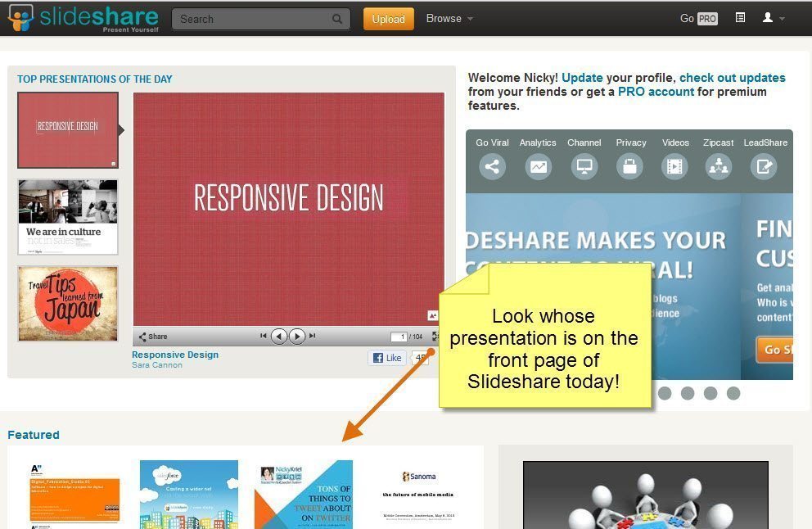This screenshot has height=529, width=812.
Task: Open the Salesforce featured presentation
Action: (x=189, y=495)
